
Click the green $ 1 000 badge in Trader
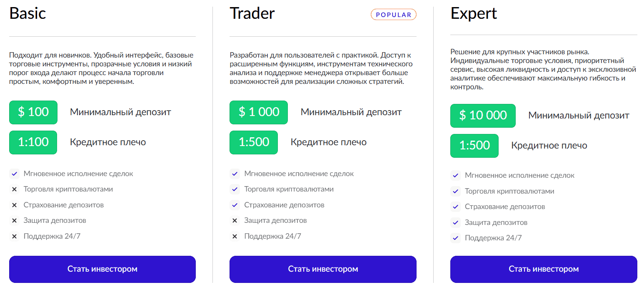[258, 112]
